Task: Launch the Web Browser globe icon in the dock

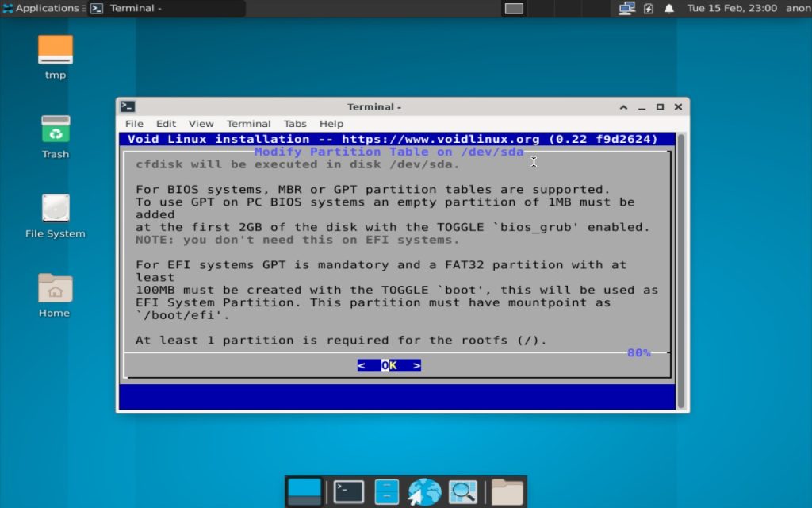Action: pos(424,491)
